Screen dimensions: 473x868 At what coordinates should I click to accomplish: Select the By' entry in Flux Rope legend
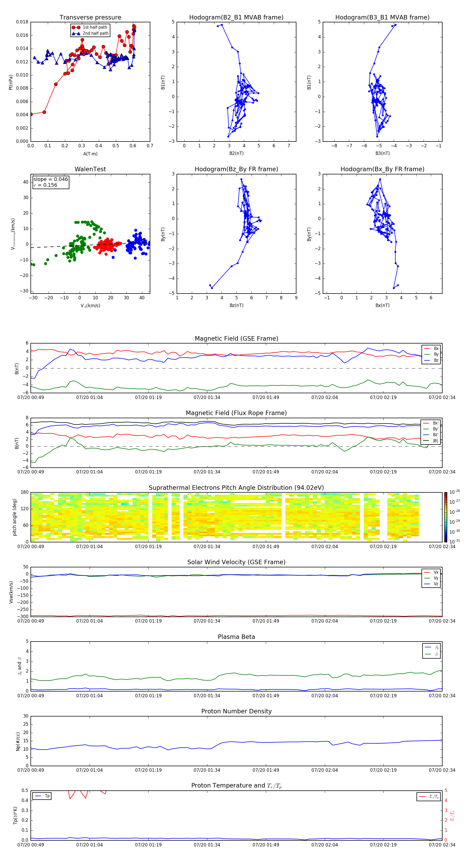(x=431, y=429)
